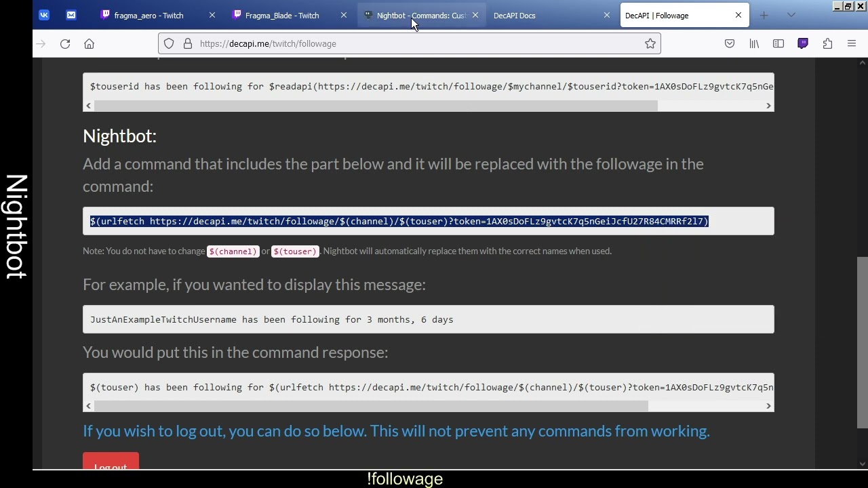This screenshot has width=868, height=488.
Task: Click the $touserid readapi code line
Action: (431, 86)
